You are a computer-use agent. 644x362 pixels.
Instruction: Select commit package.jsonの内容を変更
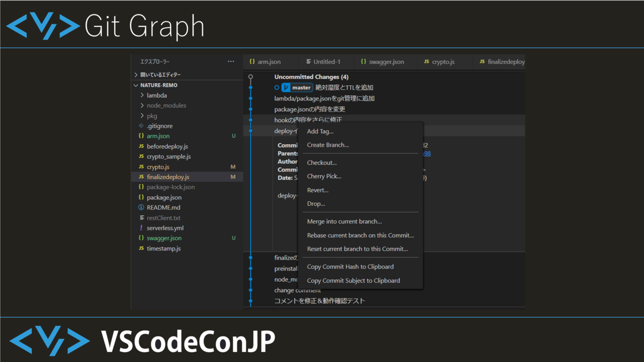(x=310, y=109)
